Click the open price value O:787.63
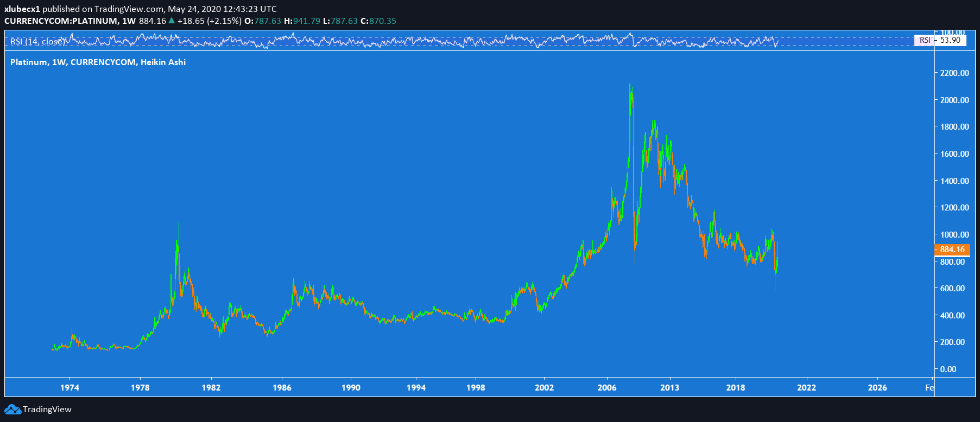Screen dimensions: 980x422 [263, 21]
